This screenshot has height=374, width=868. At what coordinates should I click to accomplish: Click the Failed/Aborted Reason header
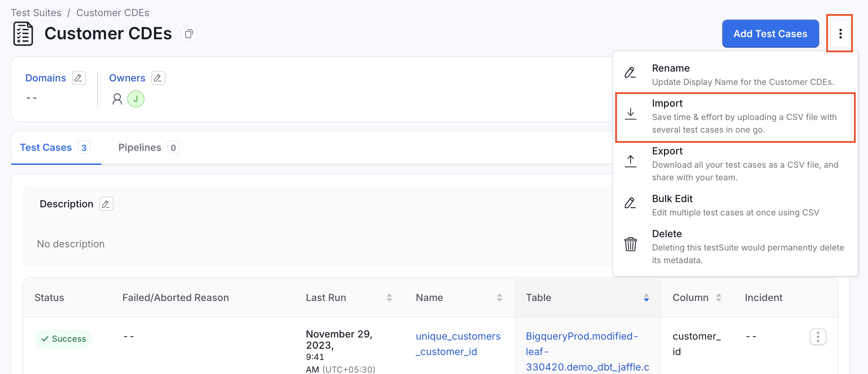176,298
